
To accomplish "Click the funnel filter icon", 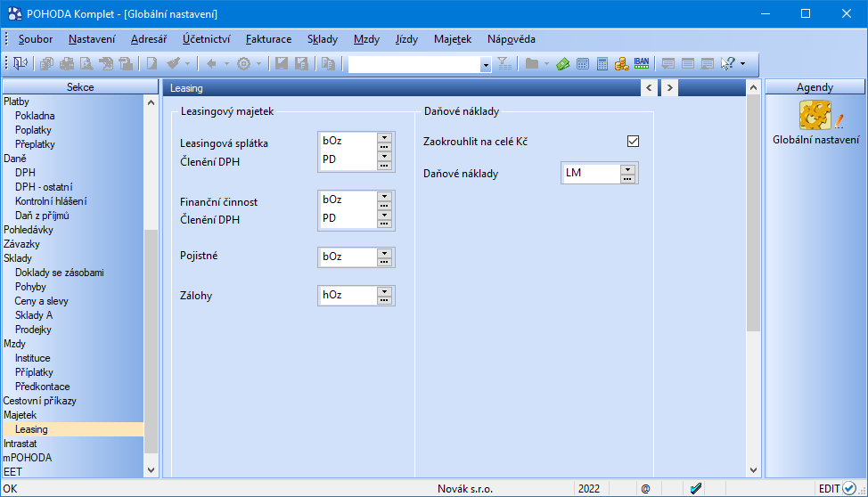I will (x=504, y=63).
